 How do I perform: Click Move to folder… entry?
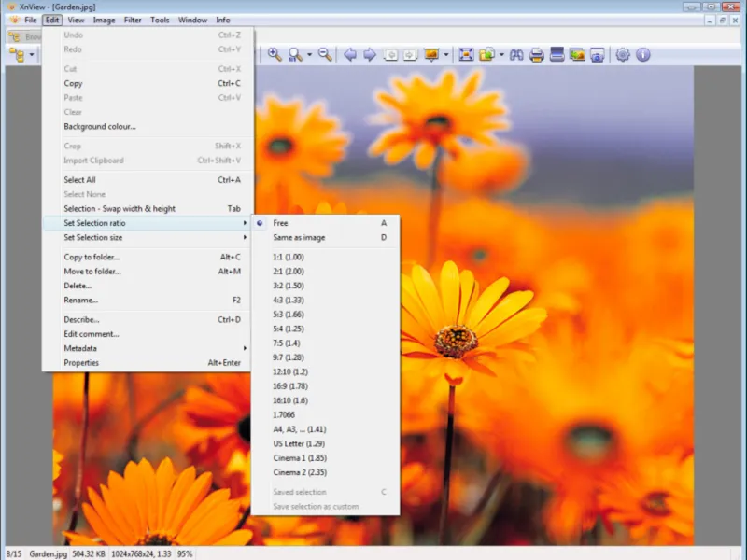(x=148, y=271)
